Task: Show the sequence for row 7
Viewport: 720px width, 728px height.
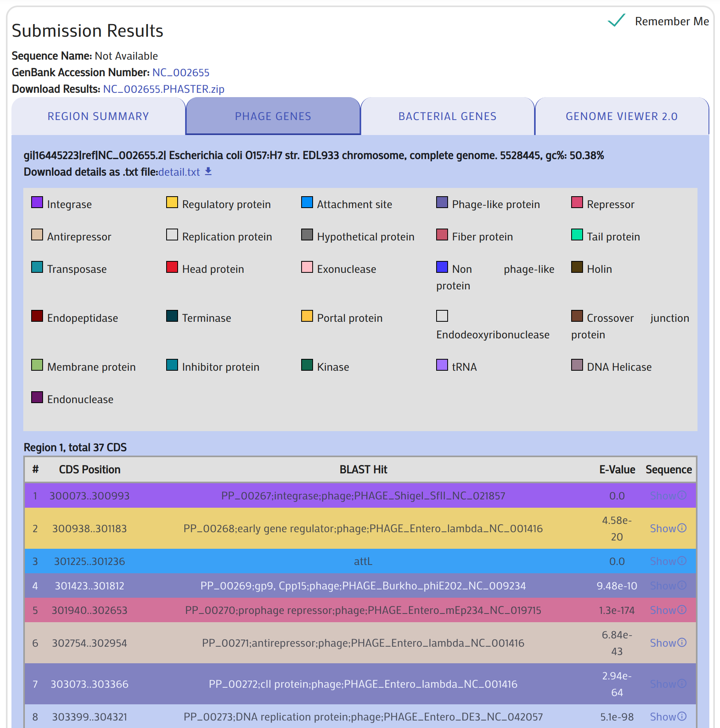Action: tap(663, 684)
